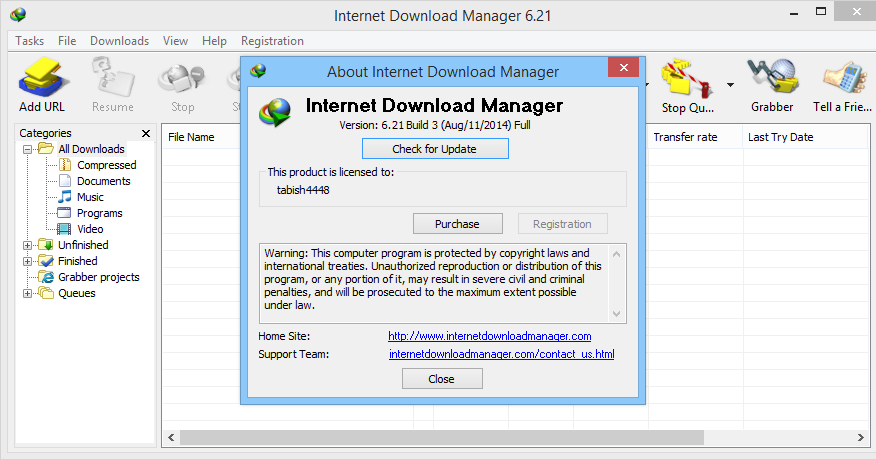The height and width of the screenshot is (460, 876).
Task: Minimize the main IDM window
Action: 794,12
